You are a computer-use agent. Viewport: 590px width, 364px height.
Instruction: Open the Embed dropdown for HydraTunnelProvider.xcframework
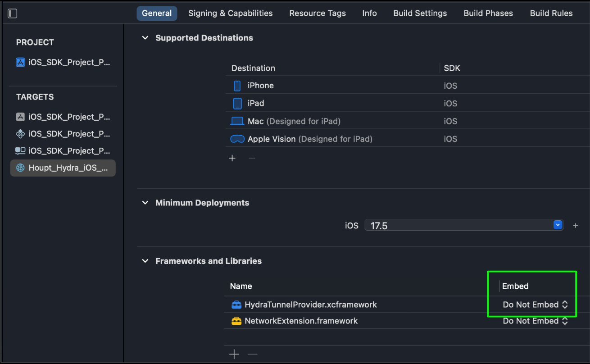tap(536, 305)
